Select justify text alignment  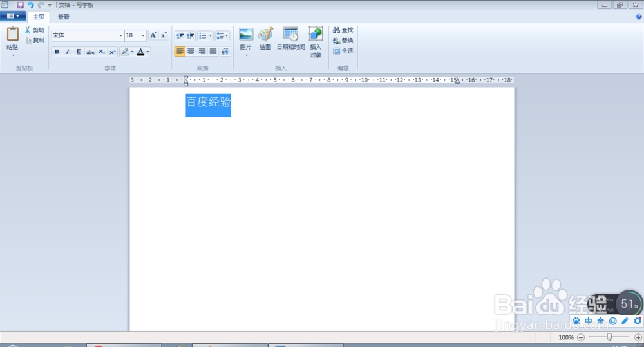click(x=213, y=52)
